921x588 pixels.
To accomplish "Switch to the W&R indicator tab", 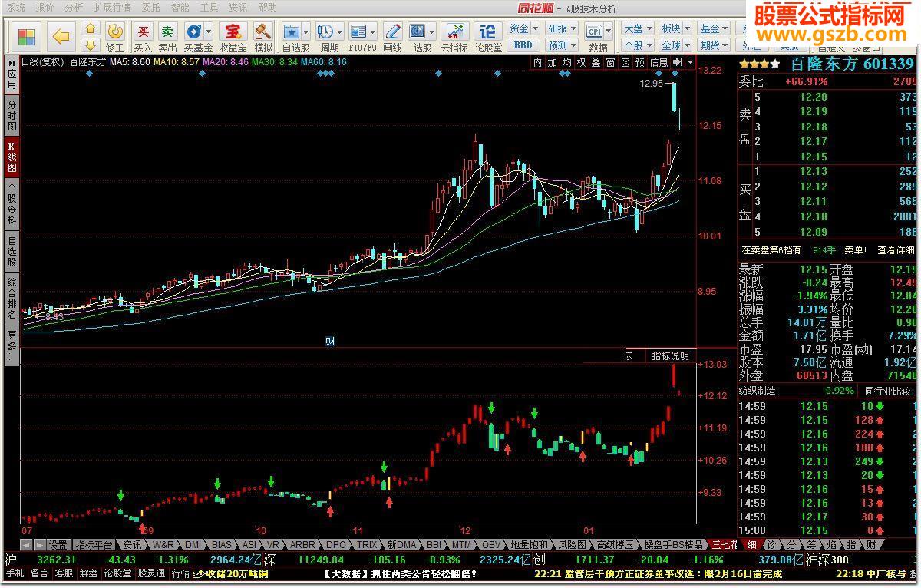I will coord(163,544).
